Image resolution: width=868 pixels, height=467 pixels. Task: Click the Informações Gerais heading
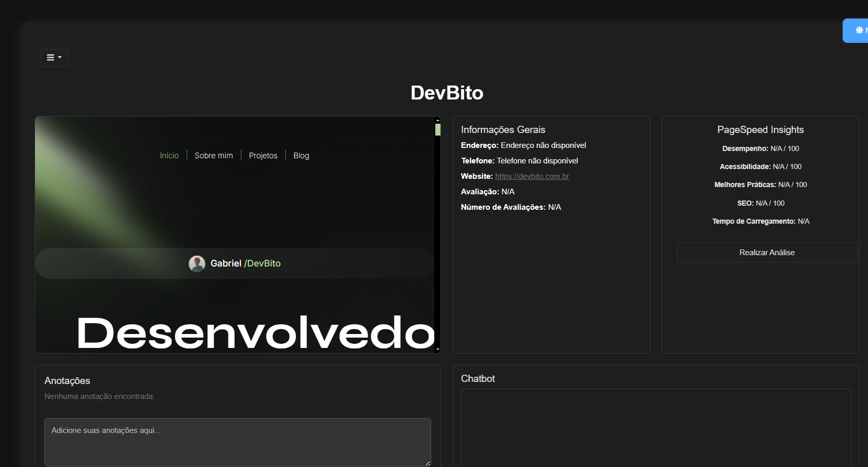503,130
